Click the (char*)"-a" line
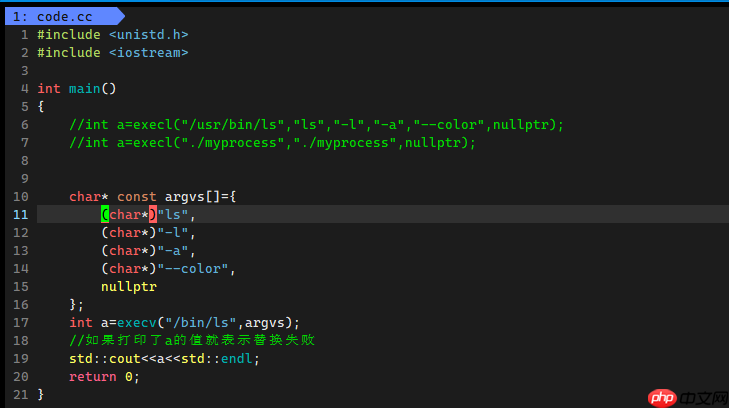 pyautogui.click(x=148, y=251)
